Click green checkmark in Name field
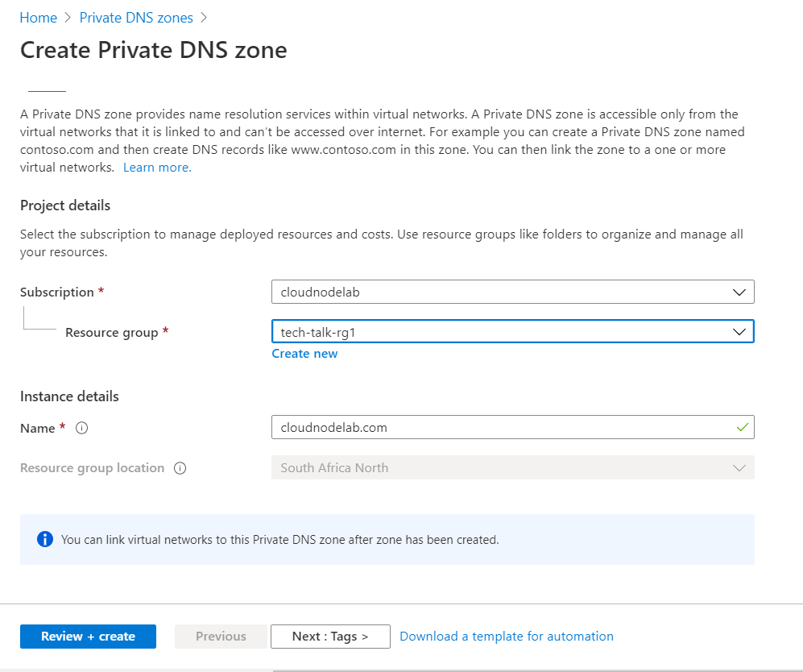The image size is (803, 672). (742, 427)
